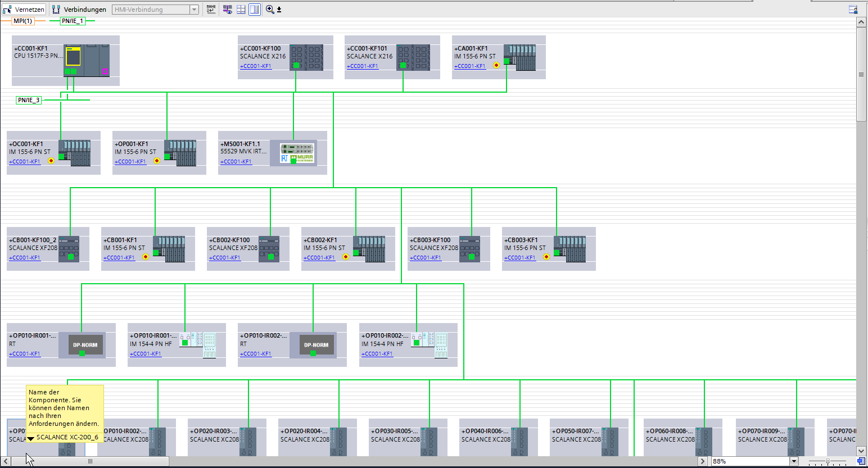
Task: Click the show device names icon
Action: (211, 9)
